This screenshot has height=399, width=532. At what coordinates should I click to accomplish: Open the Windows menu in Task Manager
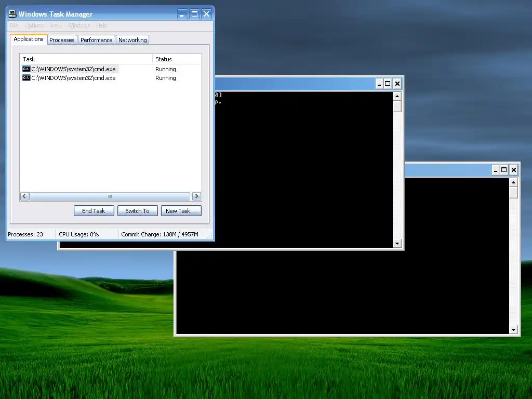tap(79, 25)
